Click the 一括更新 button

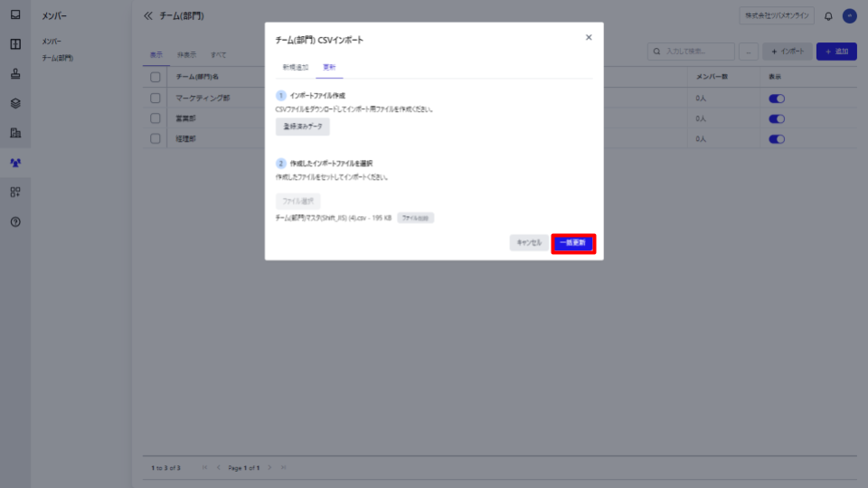click(573, 243)
